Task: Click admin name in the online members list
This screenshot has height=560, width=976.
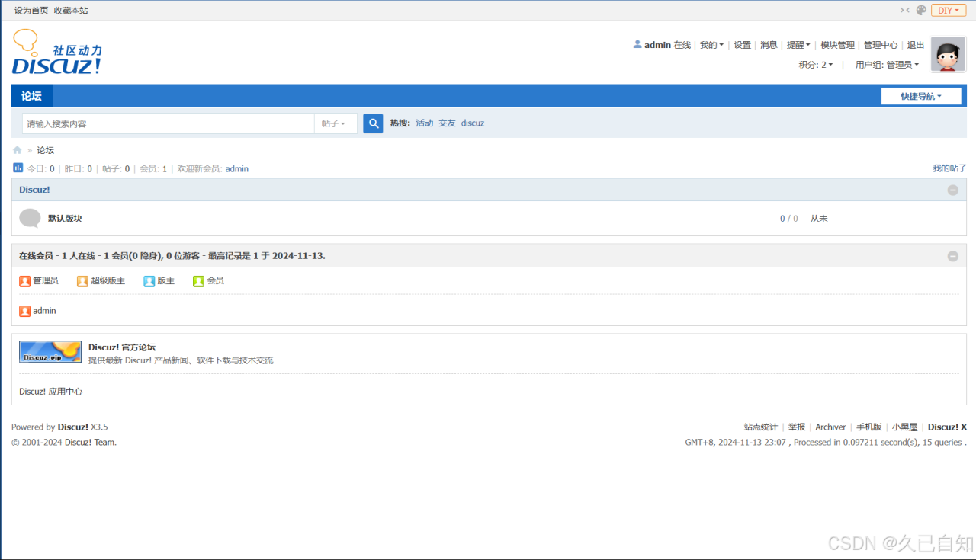Action: tap(44, 311)
